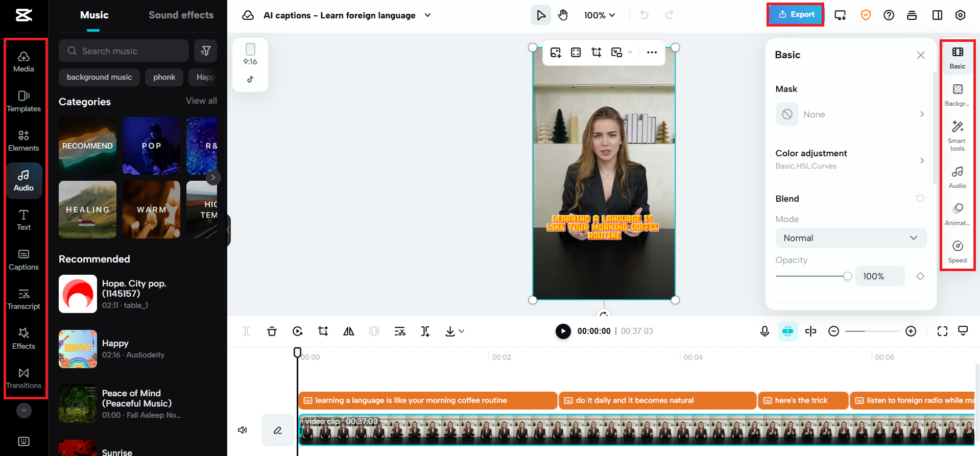This screenshot has width=980, height=456.
Task: Select the hand pan tool
Action: [x=563, y=15]
